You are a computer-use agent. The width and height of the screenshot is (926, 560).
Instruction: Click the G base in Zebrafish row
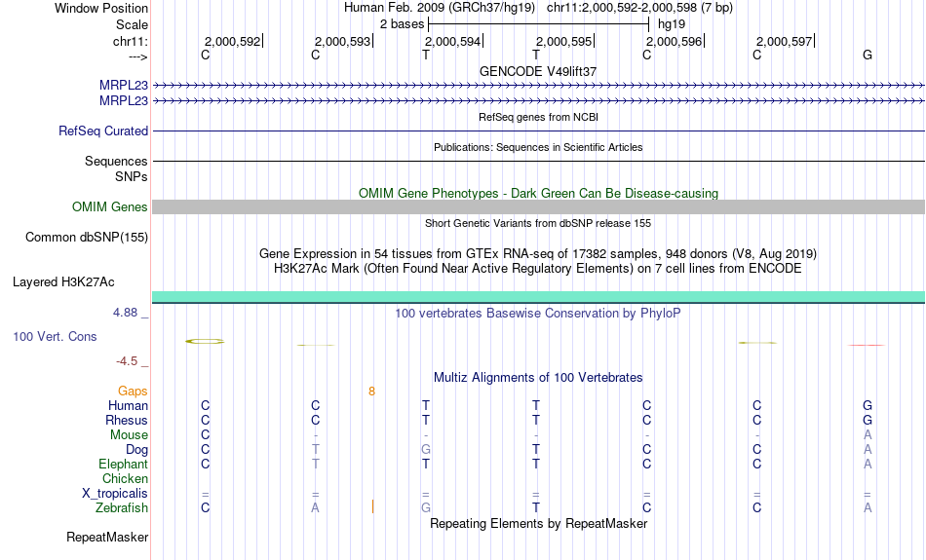tap(426, 507)
